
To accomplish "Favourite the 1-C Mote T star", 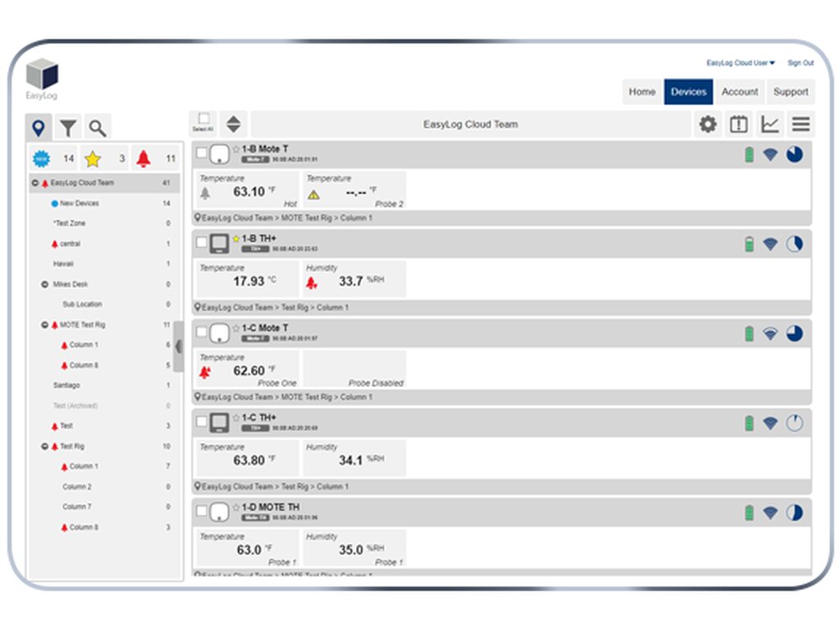I will click(236, 328).
